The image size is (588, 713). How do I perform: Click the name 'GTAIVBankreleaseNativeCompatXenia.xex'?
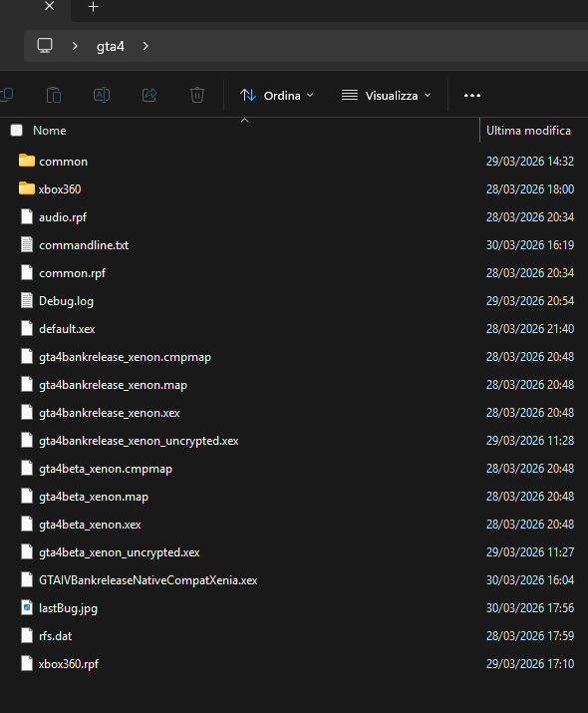[x=148, y=580]
